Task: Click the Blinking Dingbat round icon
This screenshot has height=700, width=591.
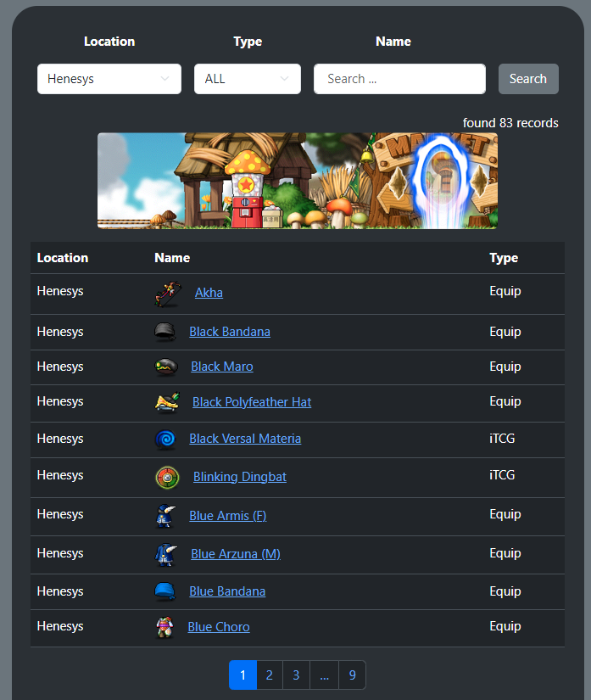Action: click(x=167, y=477)
